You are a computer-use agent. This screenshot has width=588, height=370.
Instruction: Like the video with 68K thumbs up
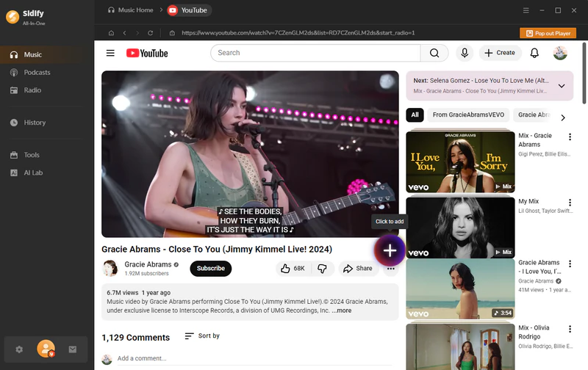(293, 269)
